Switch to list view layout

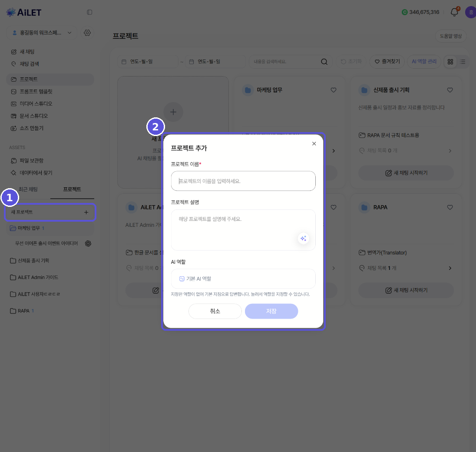click(x=463, y=62)
